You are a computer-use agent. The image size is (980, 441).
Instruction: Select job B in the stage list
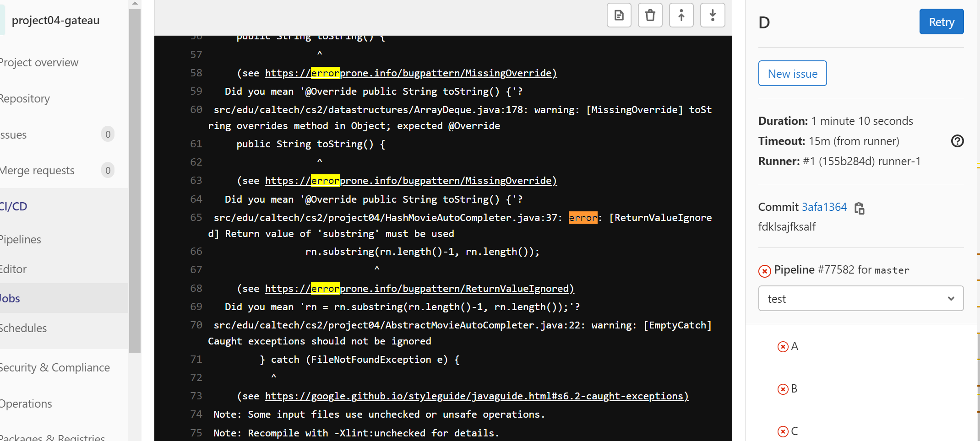pos(794,389)
